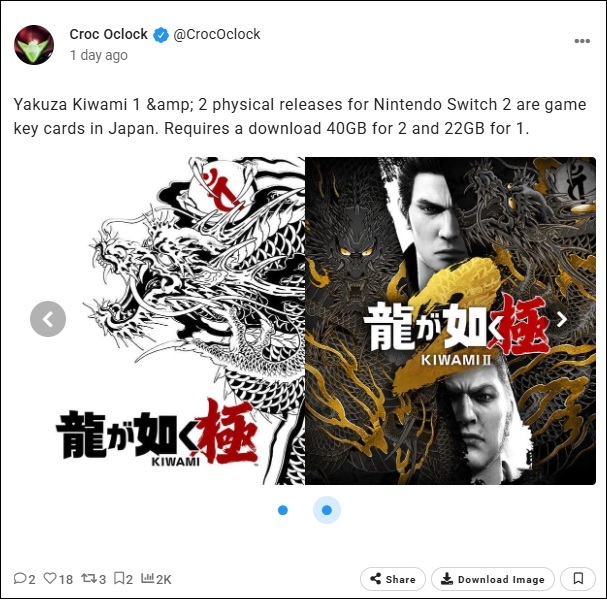Select the first carousel dot indicator

tap(283, 510)
